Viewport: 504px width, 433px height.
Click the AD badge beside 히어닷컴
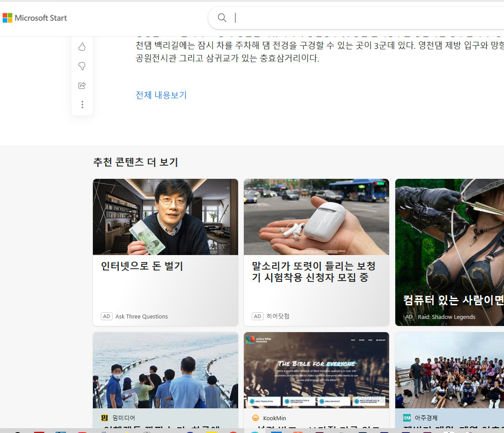(x=258, y=316)
